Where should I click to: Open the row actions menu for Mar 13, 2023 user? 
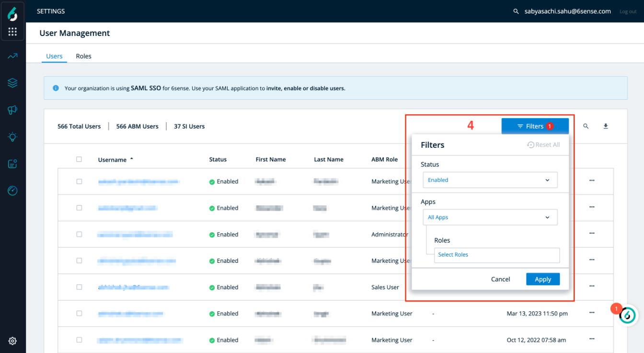592,312
